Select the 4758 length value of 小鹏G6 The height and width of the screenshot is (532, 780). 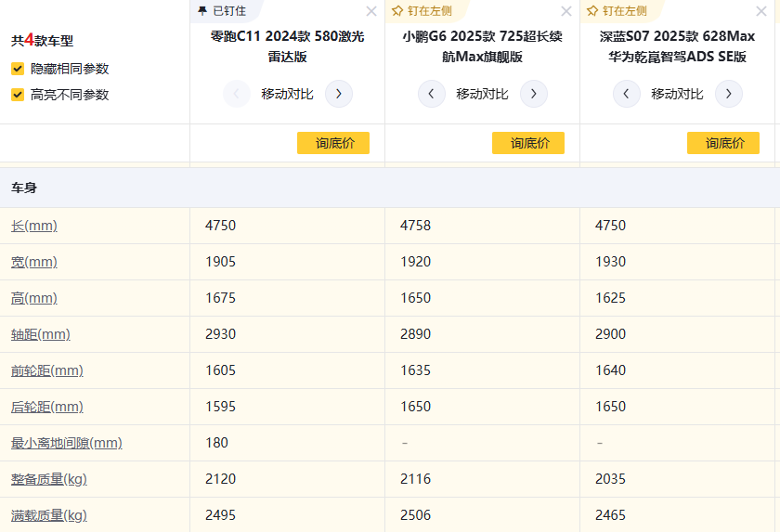(415, 226)
